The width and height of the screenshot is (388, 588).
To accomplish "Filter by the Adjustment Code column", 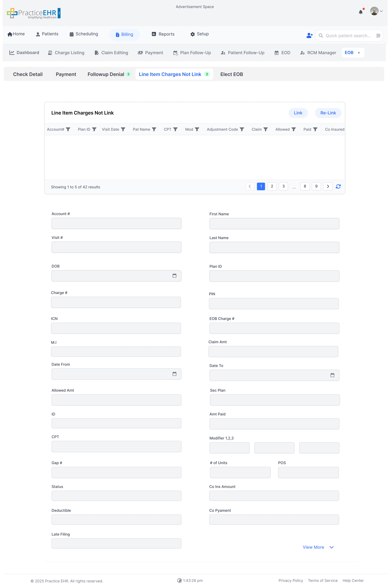I will 242,129.
